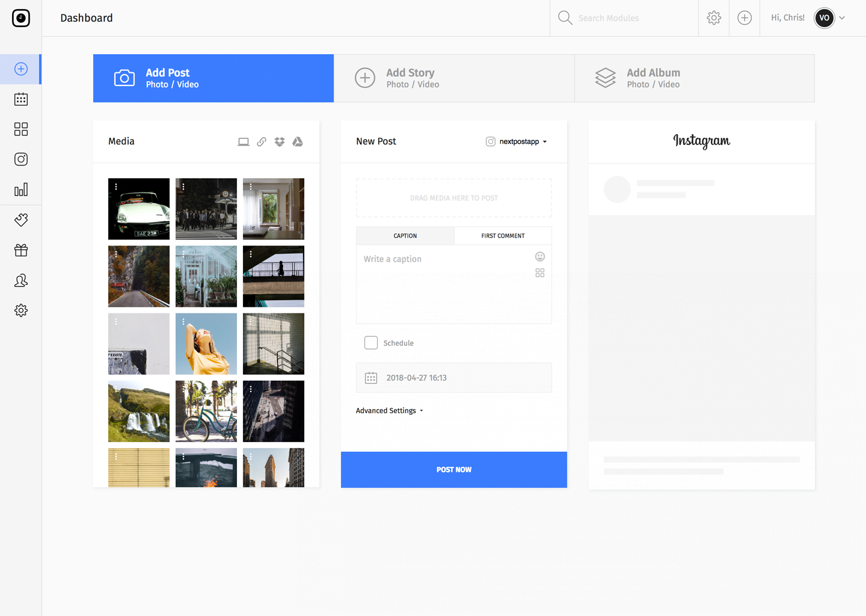866x616 pixels.
Task: Select the Add Album tab
Action: point(695,78)
